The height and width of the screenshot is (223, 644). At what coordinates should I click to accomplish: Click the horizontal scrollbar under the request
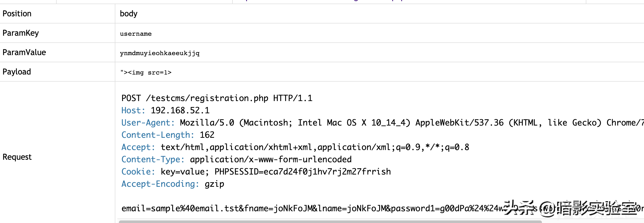330,222
